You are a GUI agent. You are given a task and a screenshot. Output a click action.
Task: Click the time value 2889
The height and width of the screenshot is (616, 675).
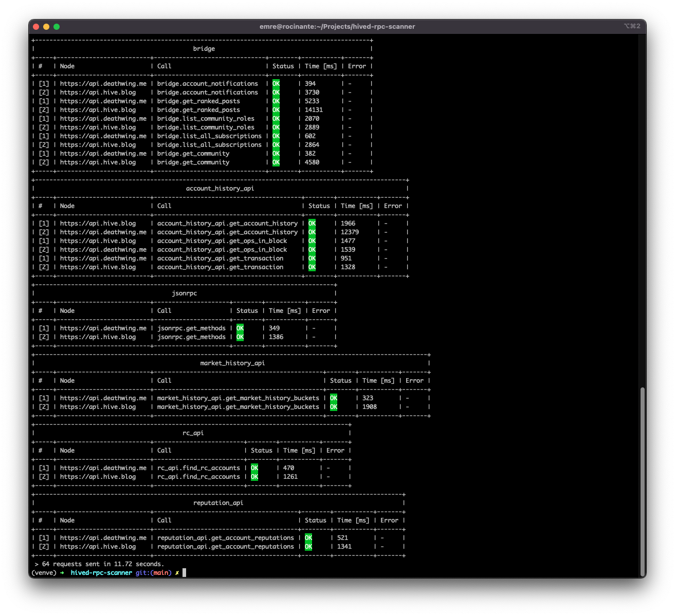click(312, 127)
